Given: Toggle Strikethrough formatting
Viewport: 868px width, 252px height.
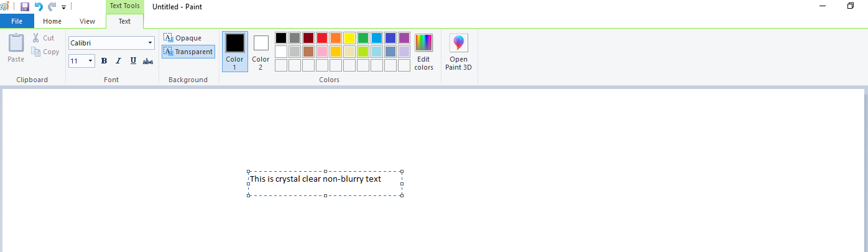Looking at the screenshot, I should pyautogui.click(x=148, y=61).
